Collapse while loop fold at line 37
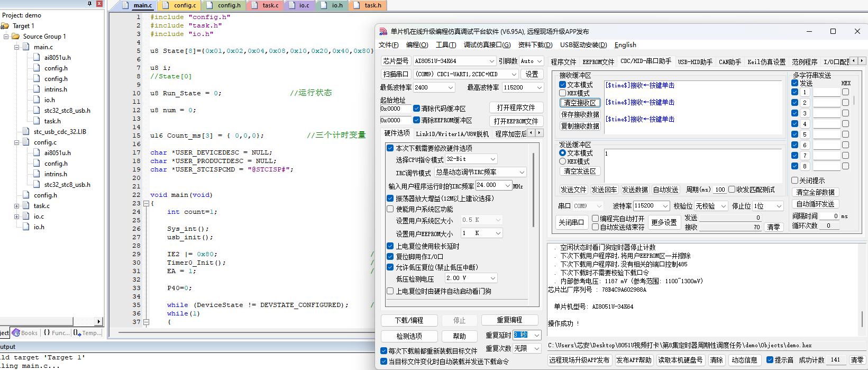 click(x=147, y=322)
